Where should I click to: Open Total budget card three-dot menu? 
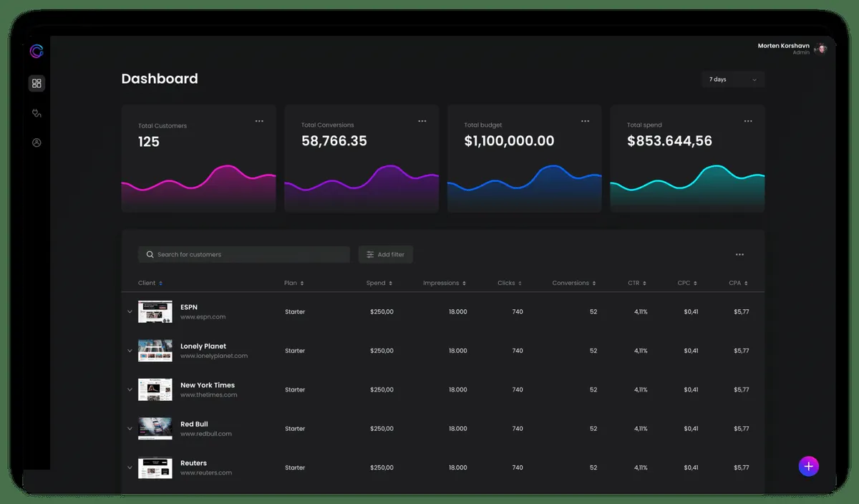pos(585,122)
